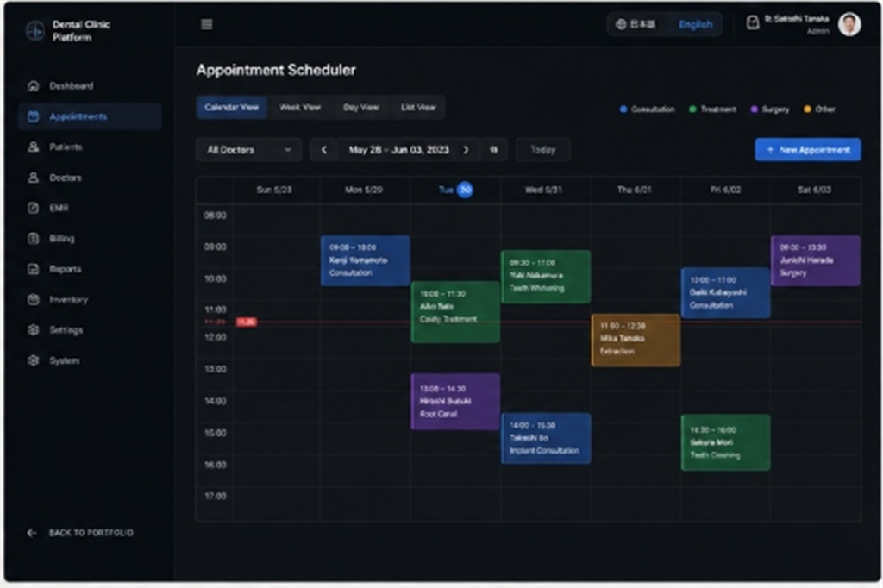This screenshot has height=588, width=883.
Task: Click the globe language icon
Action: tap(621, 24)
